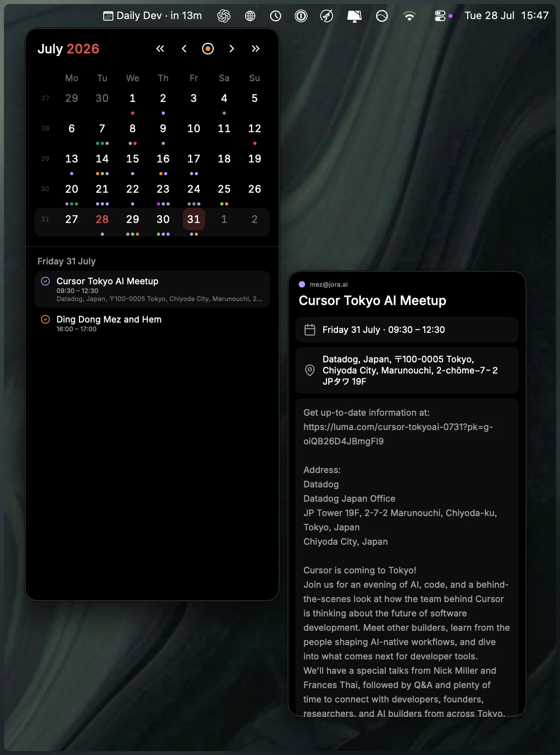Image resolution: width=560 pixels, height=755 pixels.
Task: Select August 2 in trailing days
Action: [x=255, y=219]
